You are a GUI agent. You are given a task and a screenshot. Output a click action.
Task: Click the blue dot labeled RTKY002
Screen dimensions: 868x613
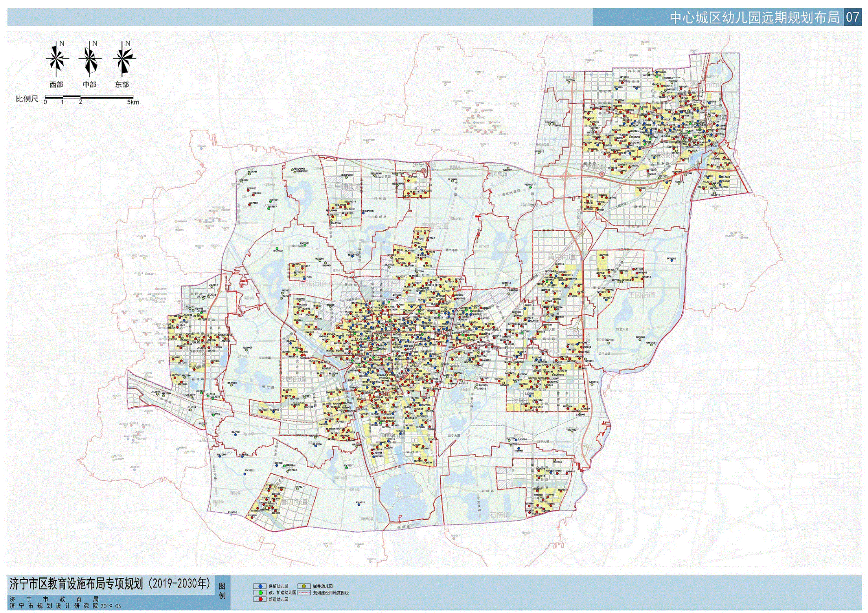click(x=246, y=473)
